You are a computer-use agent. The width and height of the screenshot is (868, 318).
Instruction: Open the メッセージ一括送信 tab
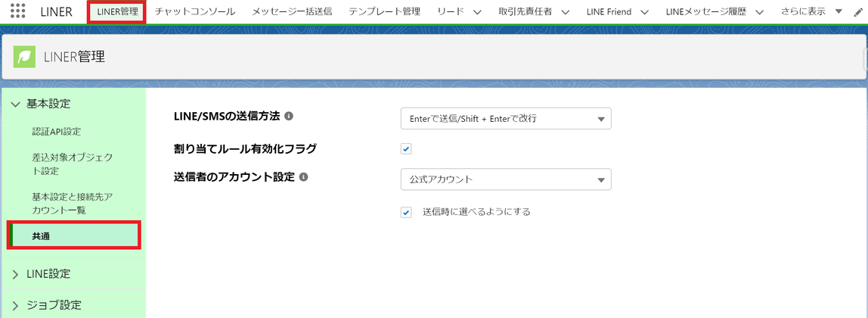pyautogui.click(x=292, y=11)
